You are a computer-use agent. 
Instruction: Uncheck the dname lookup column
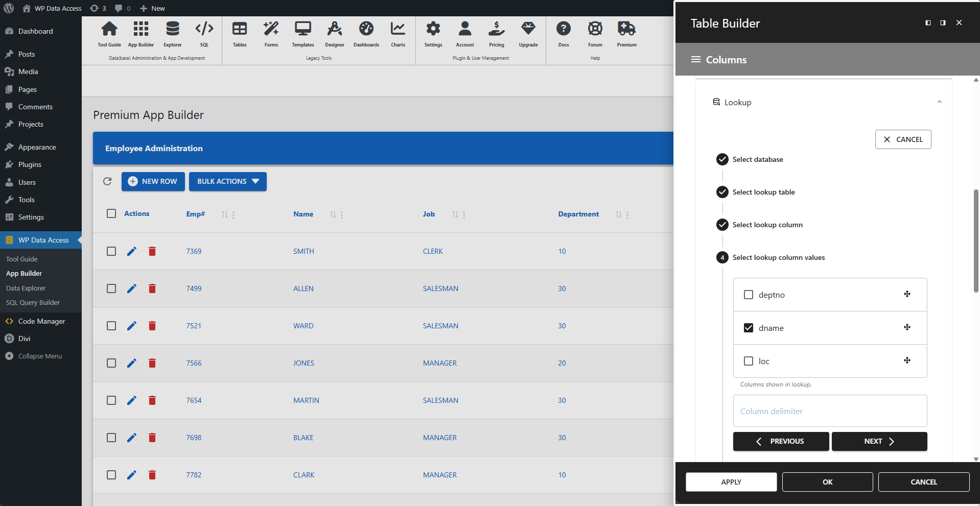[749, 327]
